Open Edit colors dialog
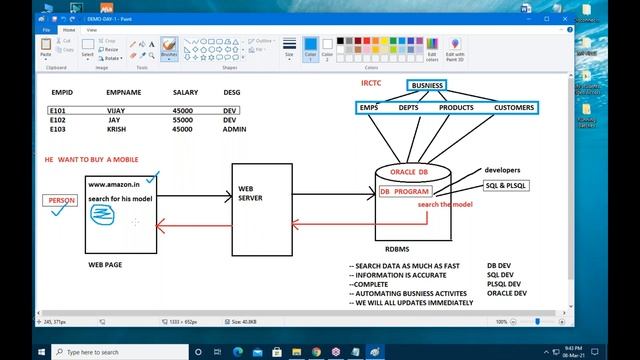Image resolution: width=640 pixels, height=360 pixels. [432, 49]
